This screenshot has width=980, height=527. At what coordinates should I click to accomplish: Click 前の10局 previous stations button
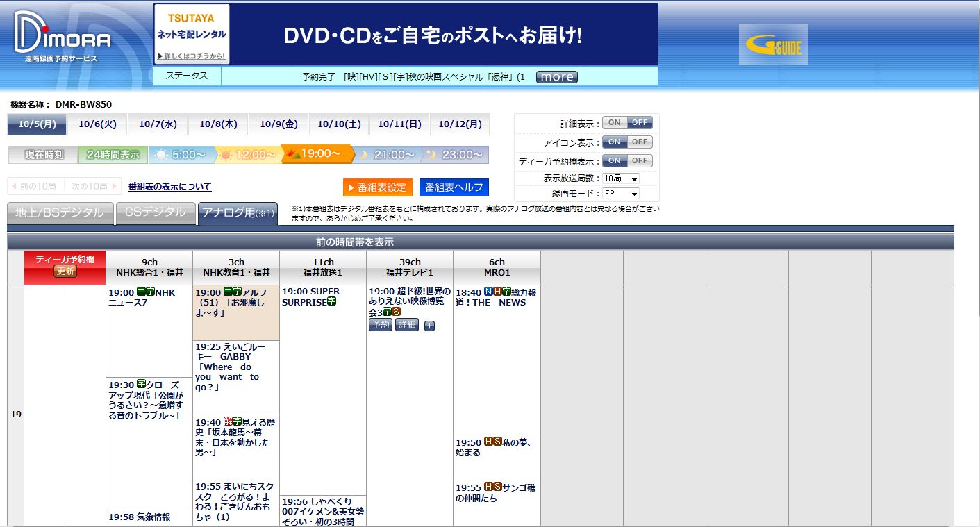tap(35, 186)
